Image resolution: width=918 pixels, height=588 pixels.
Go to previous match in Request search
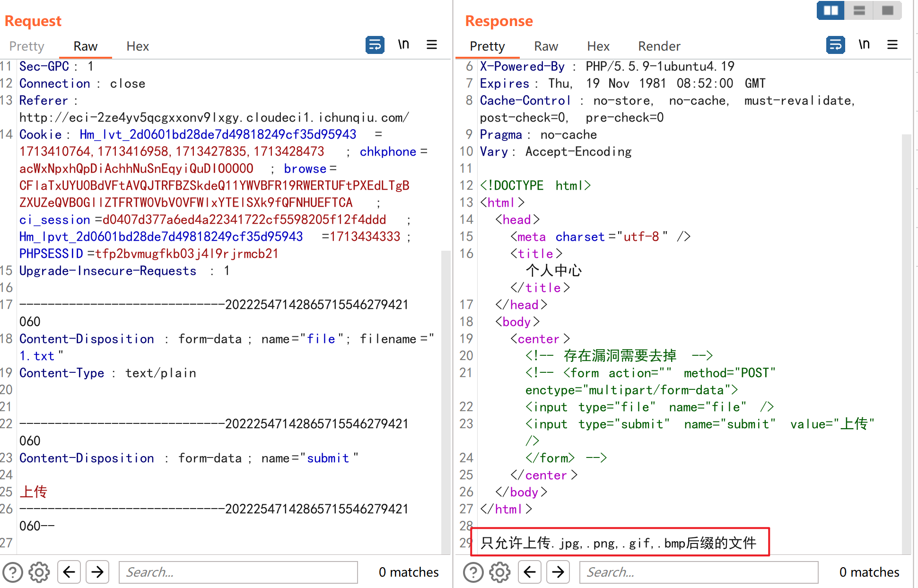[x=69, y=572]
